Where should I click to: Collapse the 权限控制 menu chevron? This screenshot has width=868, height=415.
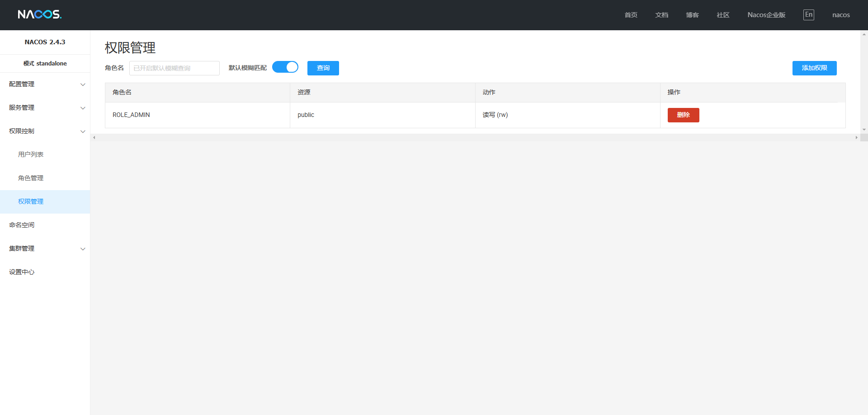(83, 131)
